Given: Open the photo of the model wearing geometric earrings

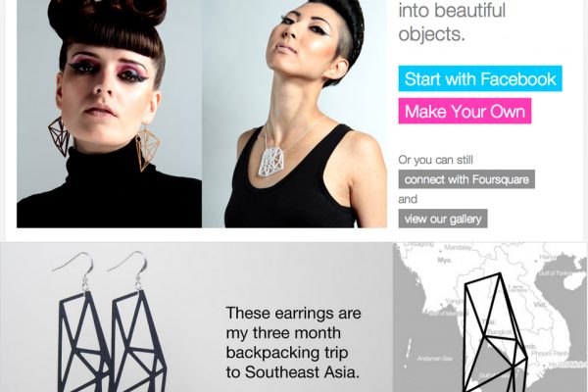Looking at the screenshot, I should tap(109, 114).
